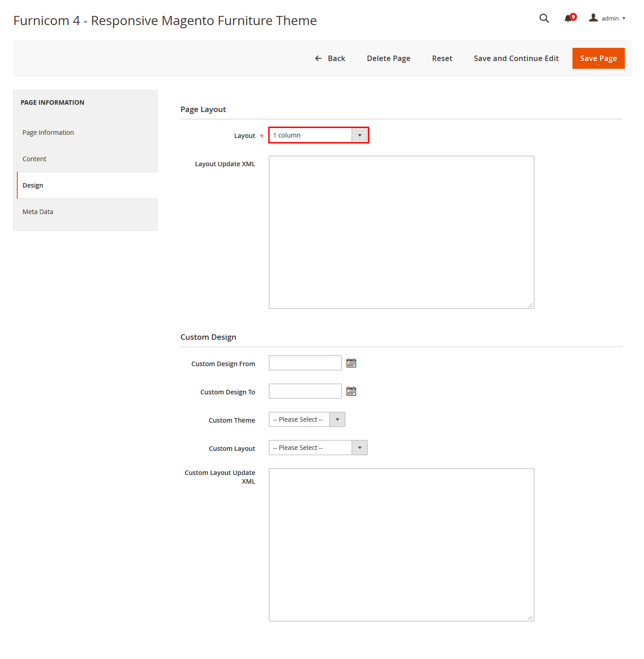Focus the Custom Design To date field
Viewport: 644px width, 659px height.
click(305, 391)
